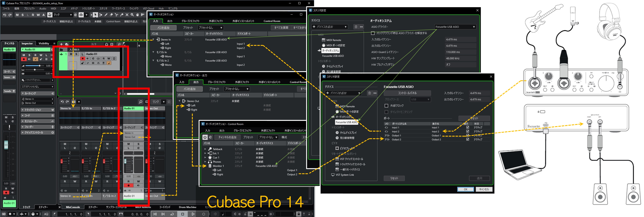
Task: Mute Audio 01 track with M button
Action: coord(71,54)
